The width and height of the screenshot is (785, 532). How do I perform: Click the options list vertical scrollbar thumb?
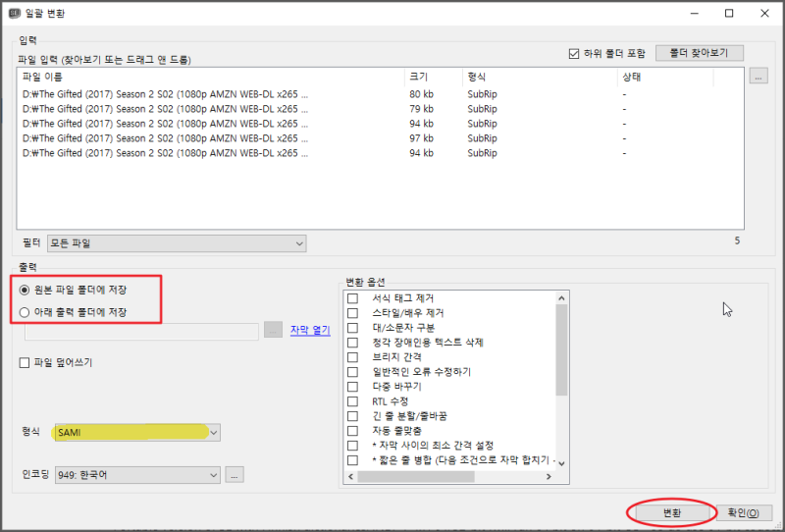[x=561, y=349]
